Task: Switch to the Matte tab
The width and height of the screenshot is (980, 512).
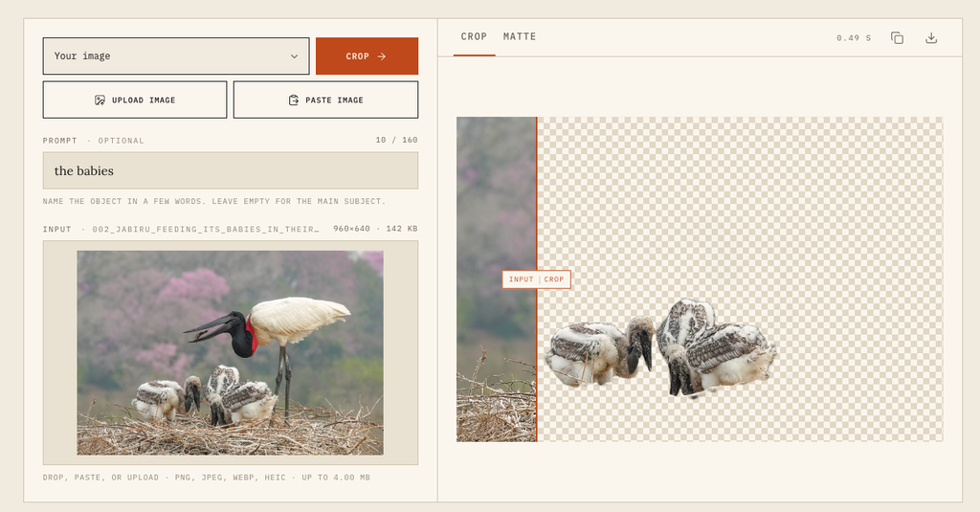Action: click(x=520, y=37)
